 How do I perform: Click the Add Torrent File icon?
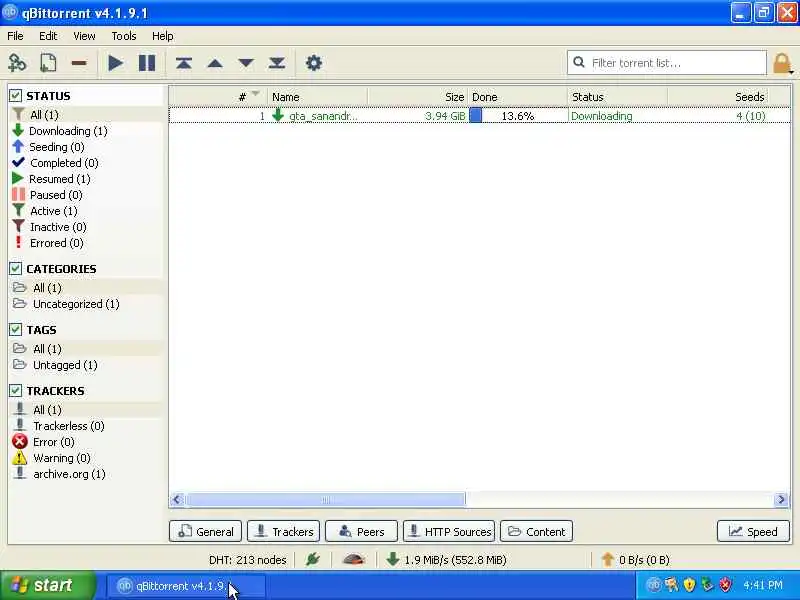pos(48,63)
